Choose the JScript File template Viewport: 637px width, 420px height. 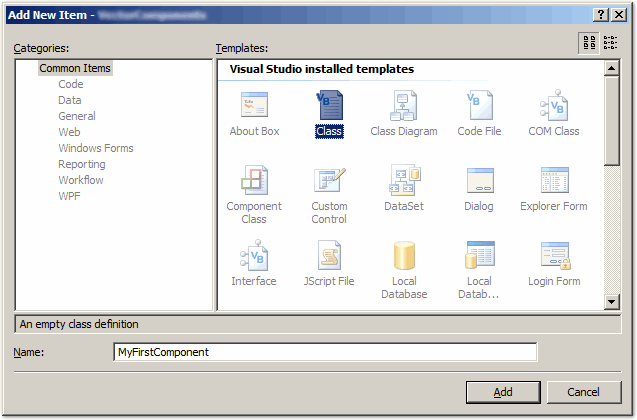329,256
